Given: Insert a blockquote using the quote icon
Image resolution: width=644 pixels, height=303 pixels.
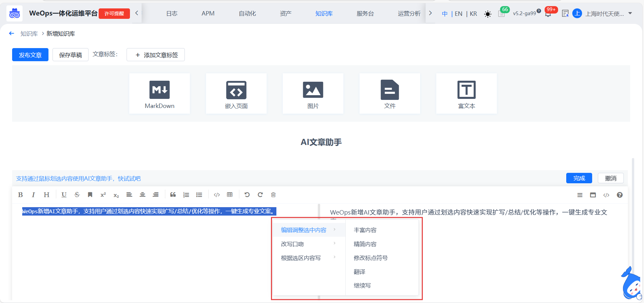Looking at the screenshot, I should 173,195.
